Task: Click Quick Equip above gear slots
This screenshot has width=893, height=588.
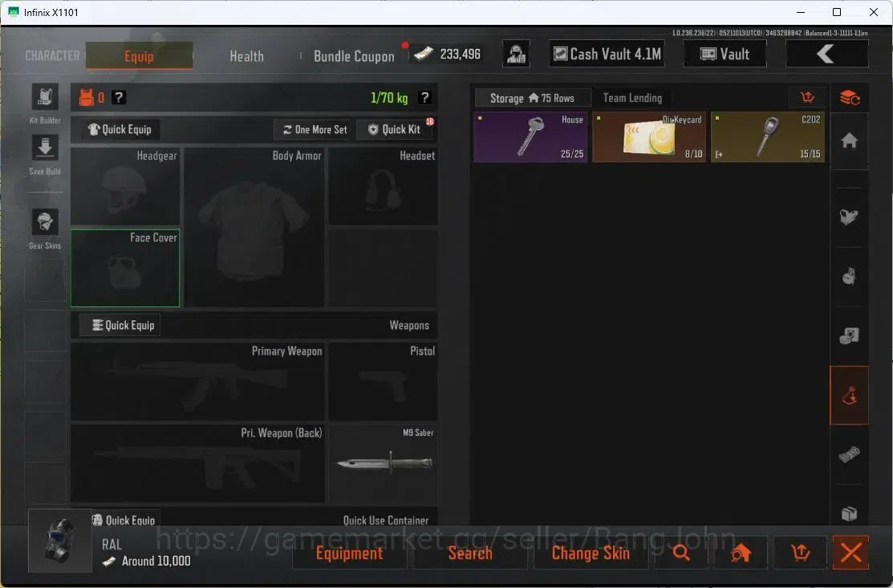Action: (120, 129)
